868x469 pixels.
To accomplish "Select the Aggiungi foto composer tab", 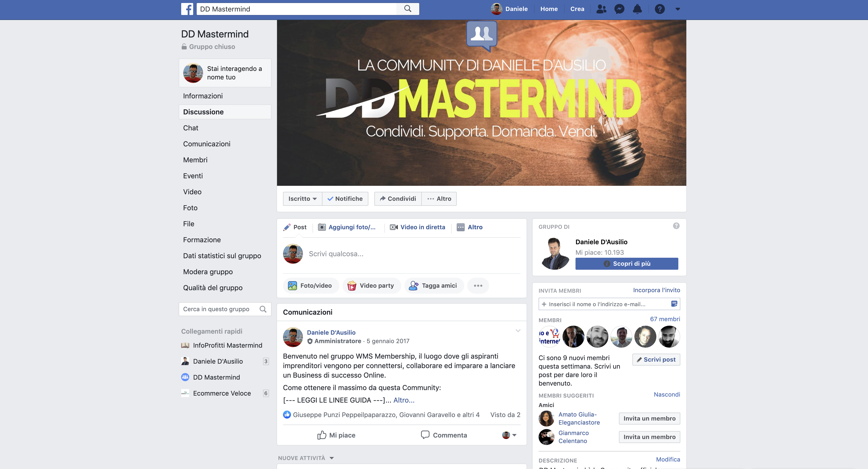I will click(x=347, y=227).
